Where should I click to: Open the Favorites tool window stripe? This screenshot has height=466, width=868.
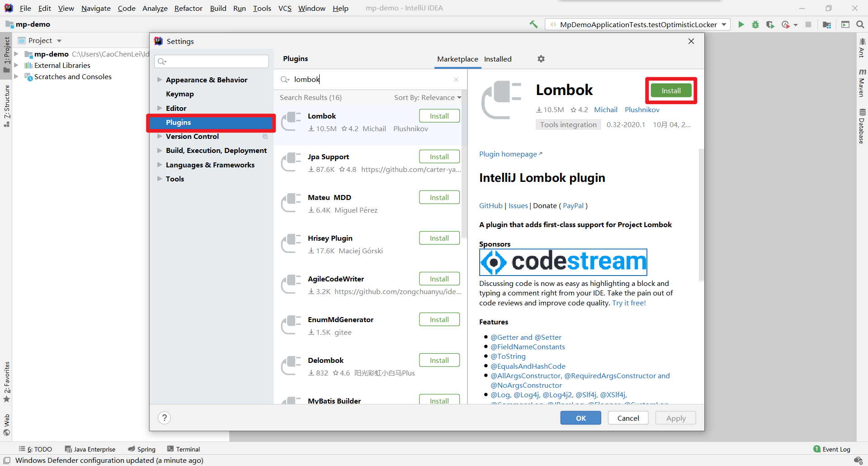click(x=7, y=381)
